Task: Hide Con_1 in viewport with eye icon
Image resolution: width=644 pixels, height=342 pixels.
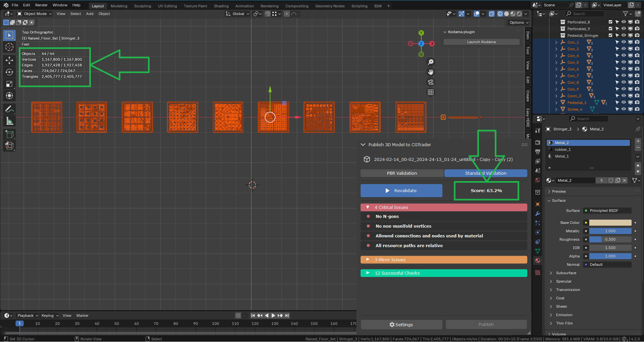Action: click(x=624, y=42)
